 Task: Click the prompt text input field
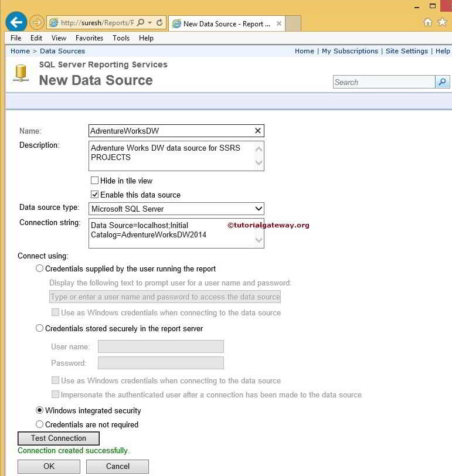point(165,297)
